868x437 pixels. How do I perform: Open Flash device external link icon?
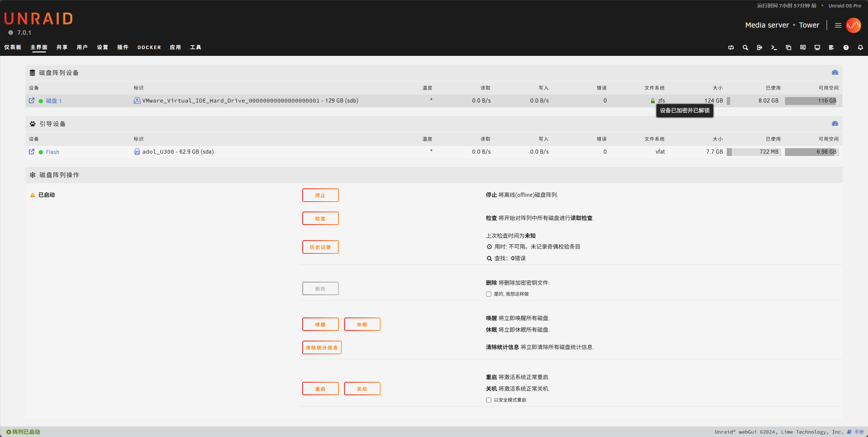pyautogui.click(x=32, y=152)
